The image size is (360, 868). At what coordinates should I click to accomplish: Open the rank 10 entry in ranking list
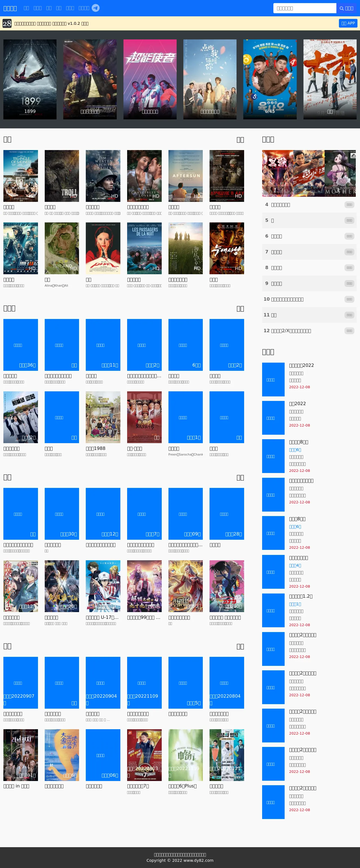point(309,299)
